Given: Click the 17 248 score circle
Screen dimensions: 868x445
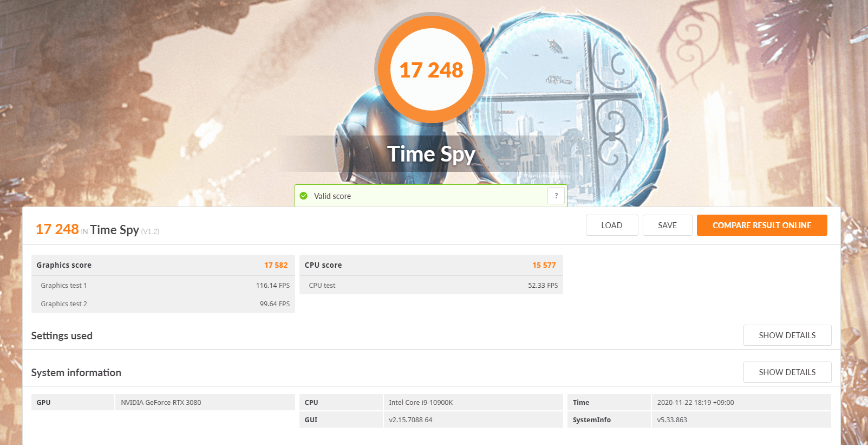Looking at the screenshot, I should pos(432,70).
